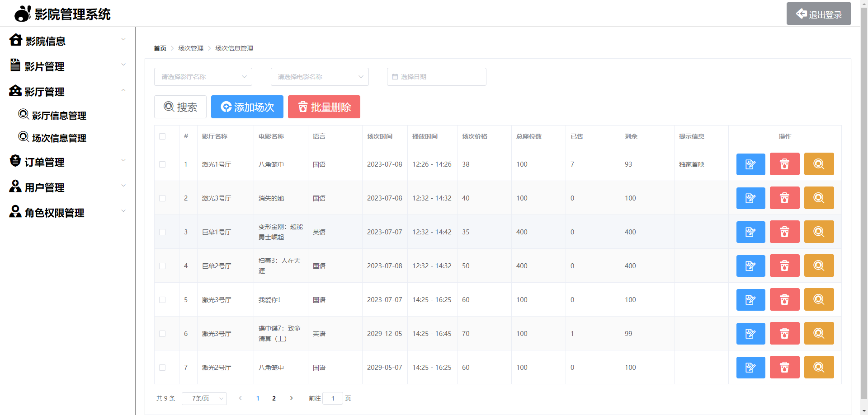This screenshot has height=415, width=868.
Task: Toggle the select-all checkbox in table header
Action: (x=162, y=136)
